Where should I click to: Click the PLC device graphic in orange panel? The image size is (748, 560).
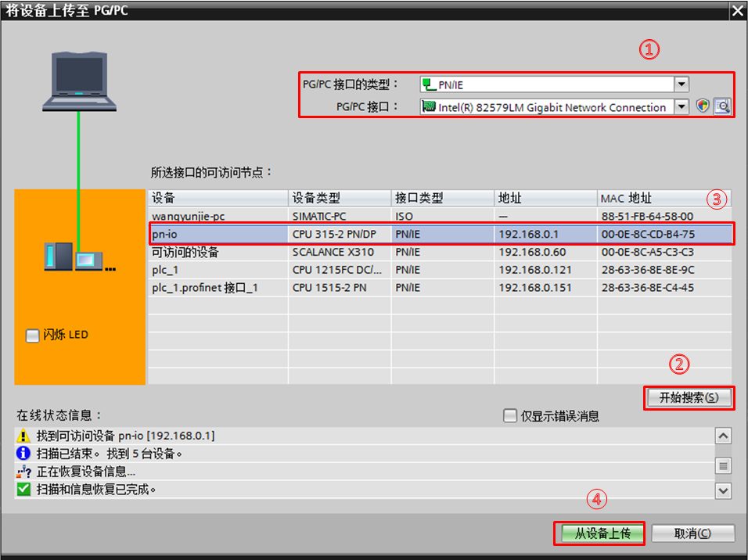pyautogui.click(x=78, y=257)
